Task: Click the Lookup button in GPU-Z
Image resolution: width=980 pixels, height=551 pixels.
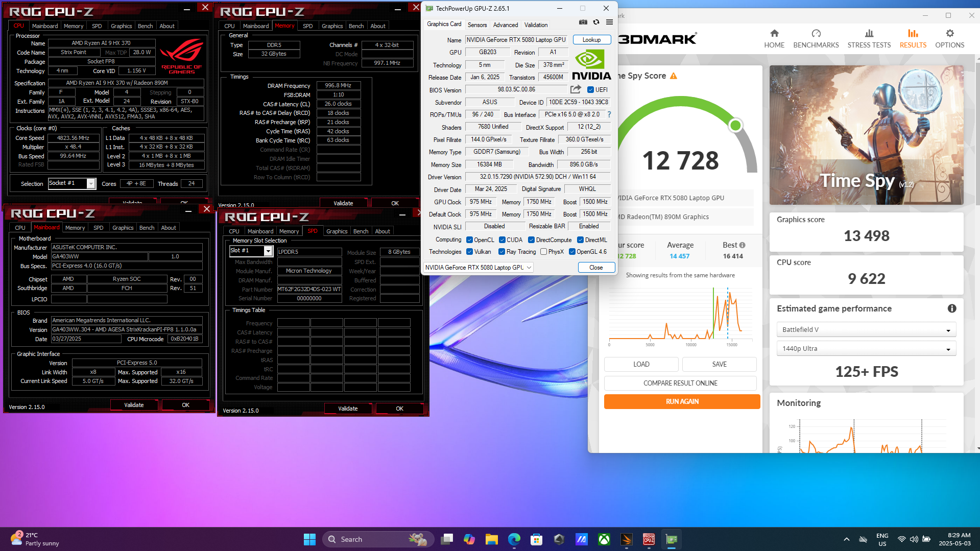Action: click(591, 40)
